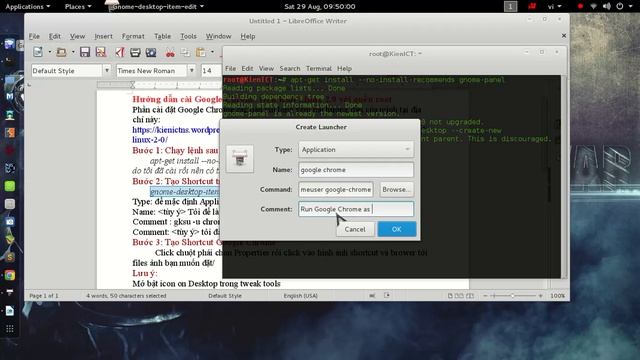This screenshot has height=360, width=640.
Task: Click the volume icon in top panel
Action: coord(607,6)
